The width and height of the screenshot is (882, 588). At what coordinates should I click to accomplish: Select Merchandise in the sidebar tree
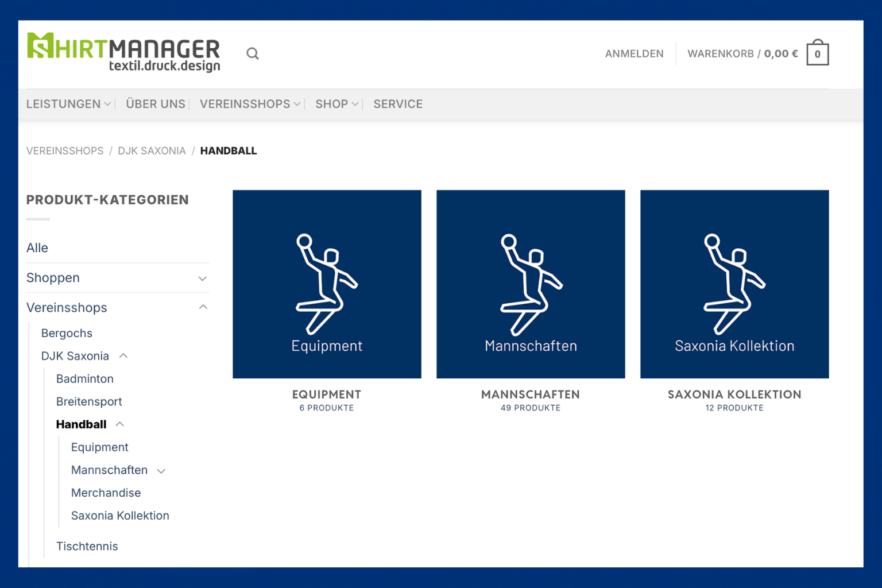[x=106, y=493]
